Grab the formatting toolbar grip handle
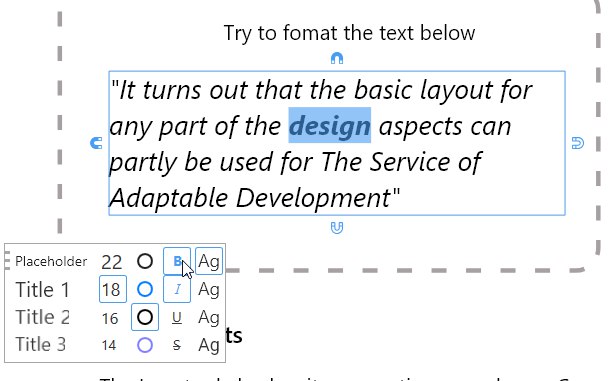 tap(7, 261)
